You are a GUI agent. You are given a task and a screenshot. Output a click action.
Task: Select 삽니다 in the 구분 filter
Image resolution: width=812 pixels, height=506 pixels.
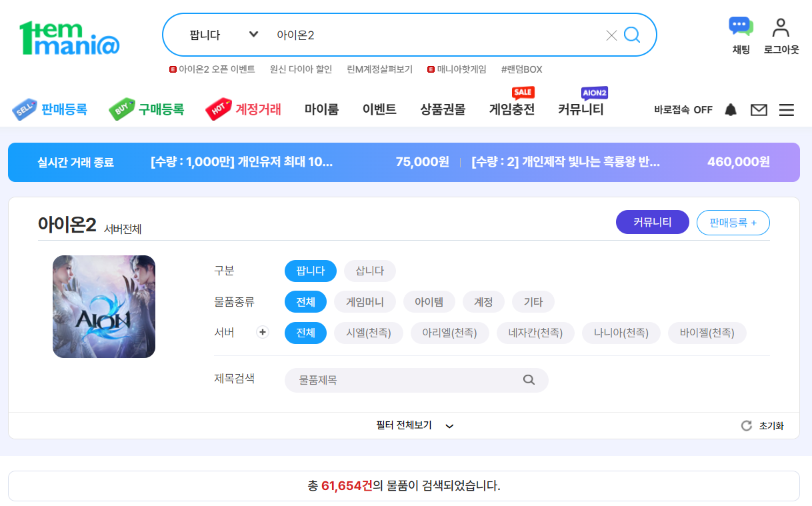[370, 271]
